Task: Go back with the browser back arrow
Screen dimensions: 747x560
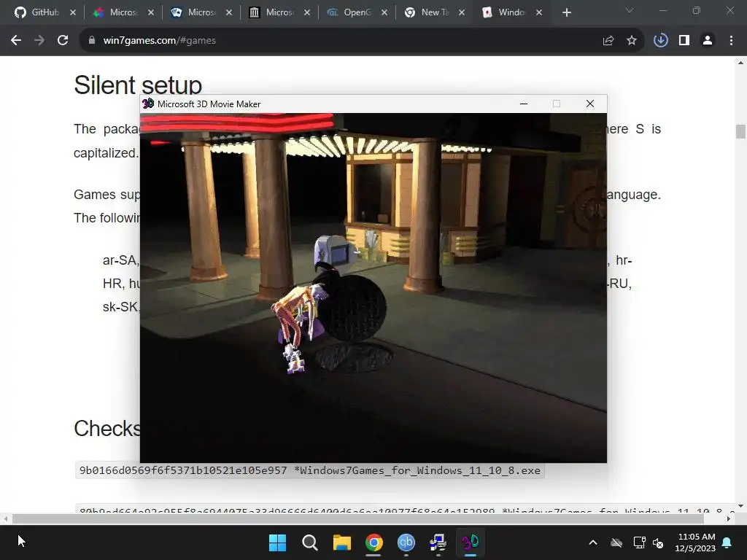Action: pos(16,41)
